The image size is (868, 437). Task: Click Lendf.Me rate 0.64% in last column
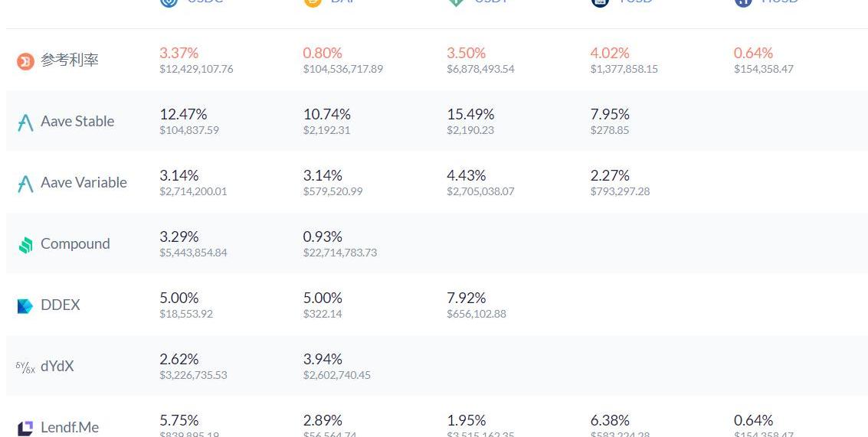click(x=753, y=421)
